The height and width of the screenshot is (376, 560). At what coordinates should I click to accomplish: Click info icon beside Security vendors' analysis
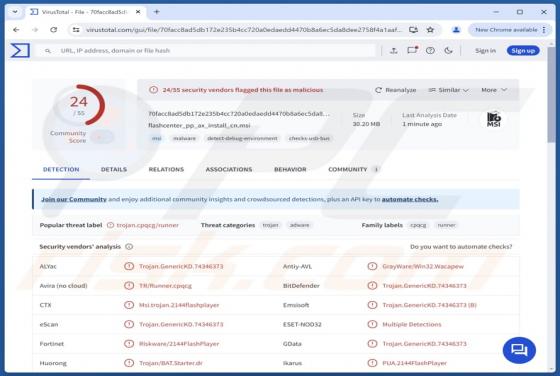point(129,247)
